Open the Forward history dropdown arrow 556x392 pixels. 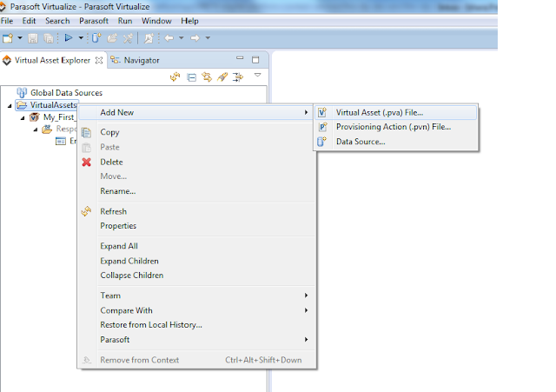(x=208, y=37)
